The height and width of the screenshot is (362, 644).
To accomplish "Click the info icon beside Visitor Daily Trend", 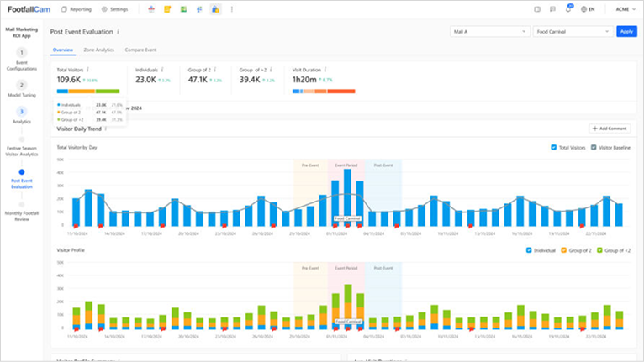I will (106, 129).
